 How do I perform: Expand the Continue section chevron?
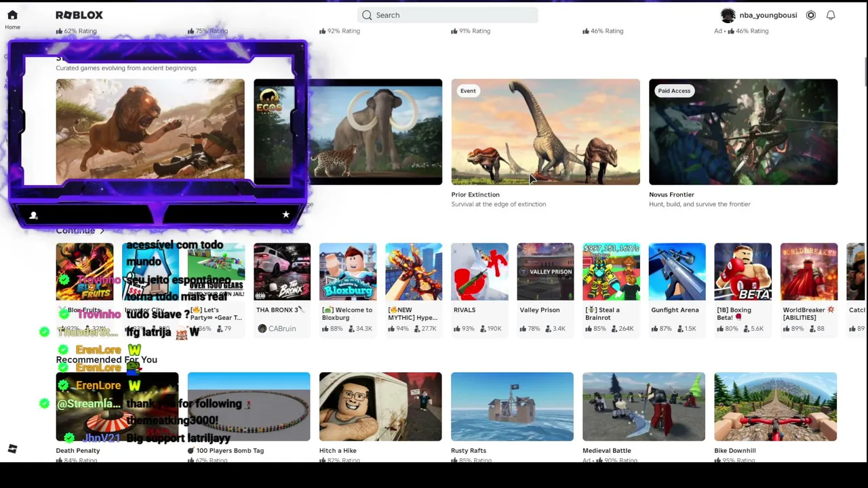[x=102, y=231]
